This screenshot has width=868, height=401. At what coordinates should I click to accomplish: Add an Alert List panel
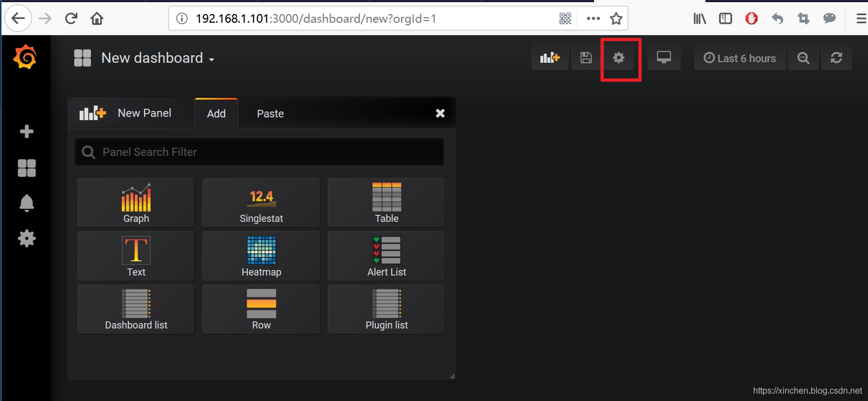[387, 256]
